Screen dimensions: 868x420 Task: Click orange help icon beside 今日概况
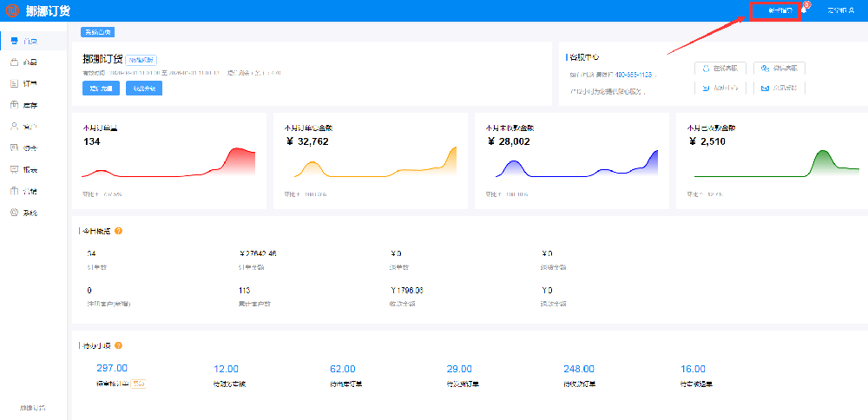click(x=118, y=231)
